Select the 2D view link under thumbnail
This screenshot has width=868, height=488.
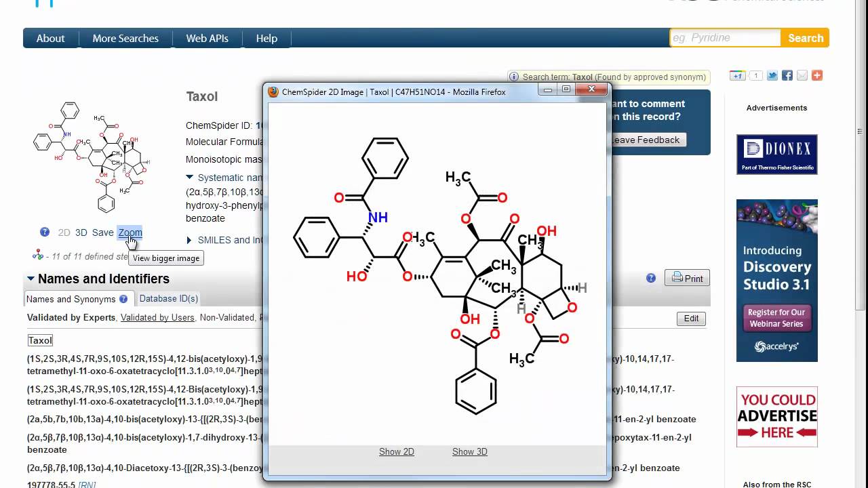click(x=64, y=232)
